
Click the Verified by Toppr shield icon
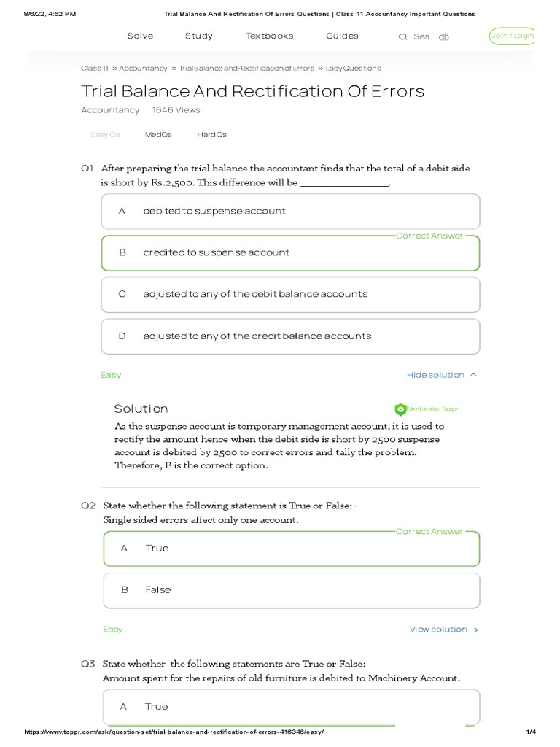pos(400,409)
